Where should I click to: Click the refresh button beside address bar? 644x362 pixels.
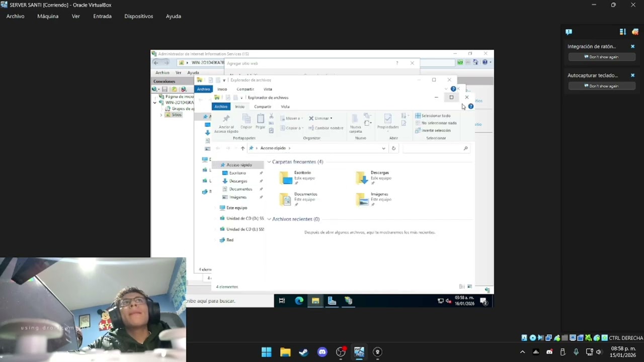(x=393, y=148)
